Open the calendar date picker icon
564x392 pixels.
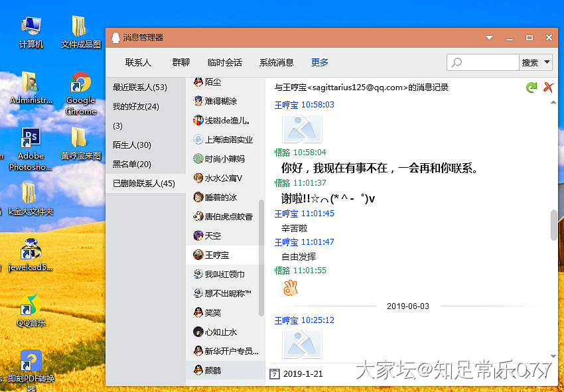(x=275, y=374)
